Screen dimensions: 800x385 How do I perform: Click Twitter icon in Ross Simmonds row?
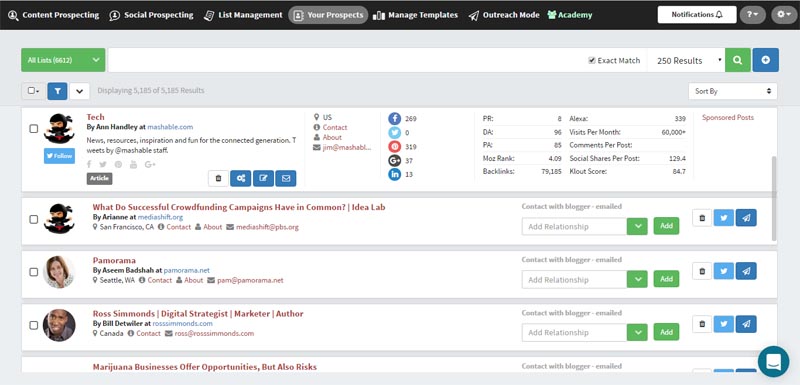pos(723,324)
